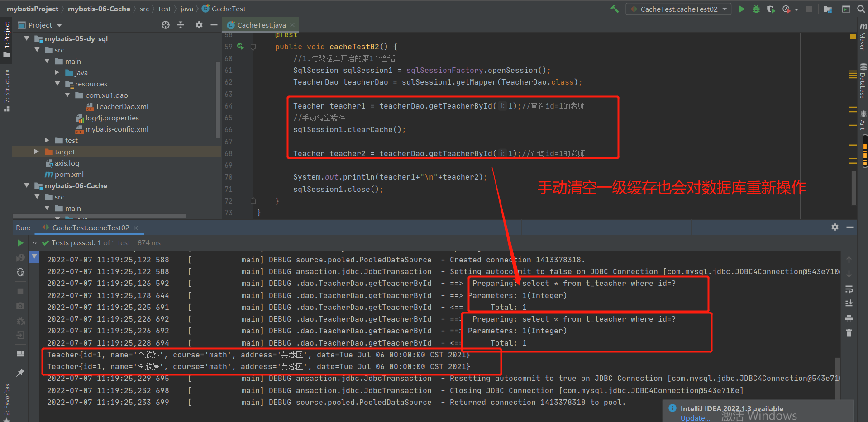Click the camera dump threads icon
868x422 pixels.
pos(20,306)
